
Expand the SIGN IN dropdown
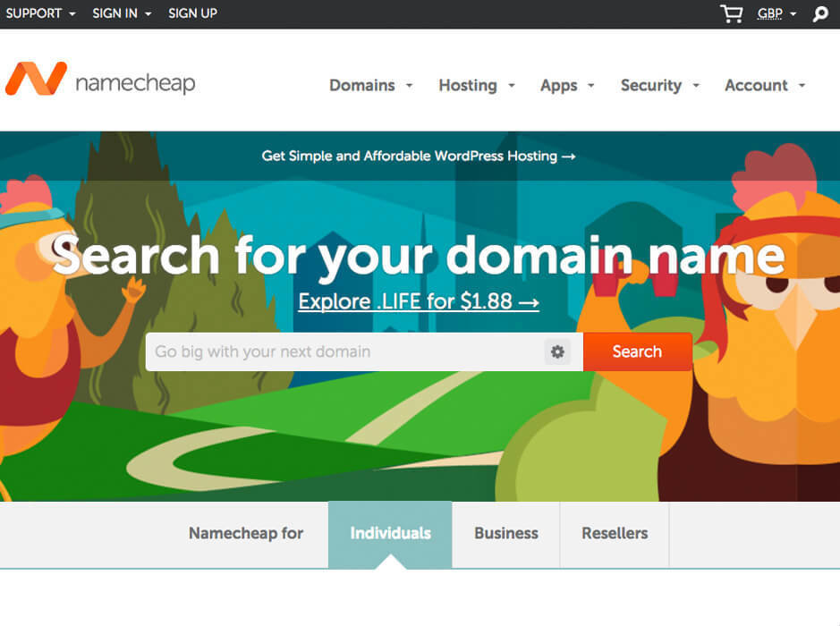(x=122, y=13)
